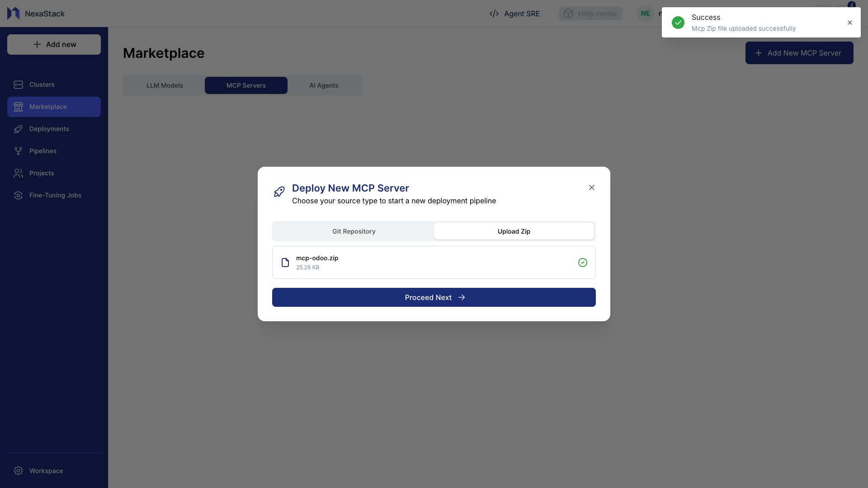Click the Workspace gear icon
The width and height of the screenshot is (868, 488).
(18, 471)
